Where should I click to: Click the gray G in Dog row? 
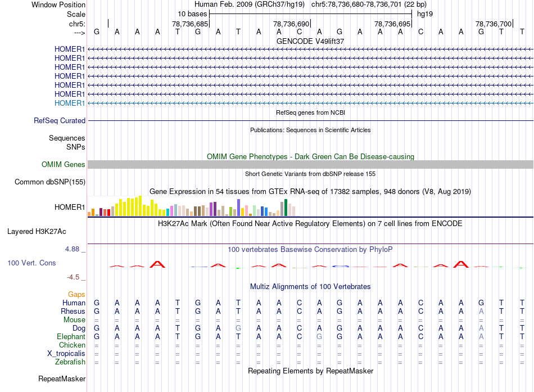[x=238, y=328]
